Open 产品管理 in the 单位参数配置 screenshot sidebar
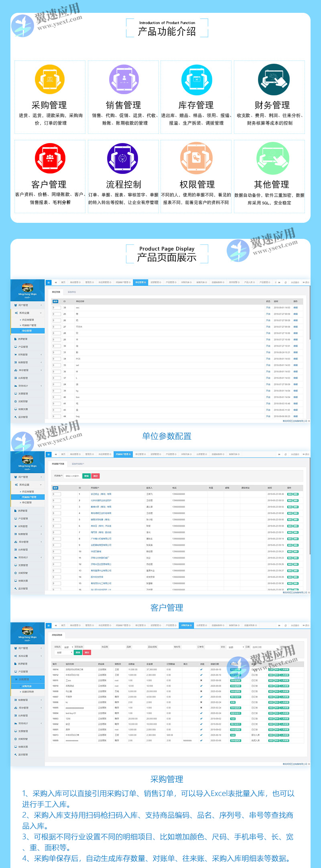Viewport: 321px width, 868px height. [x=28, y=347]
